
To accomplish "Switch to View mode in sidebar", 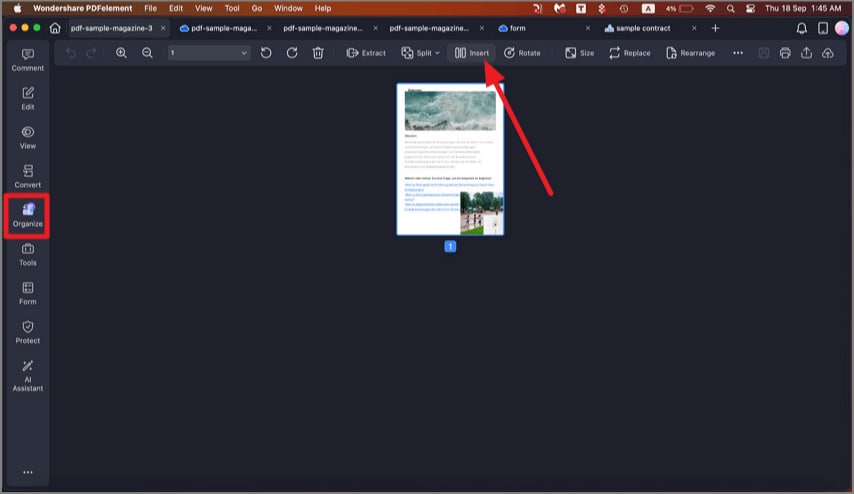I will pos(28,138).
